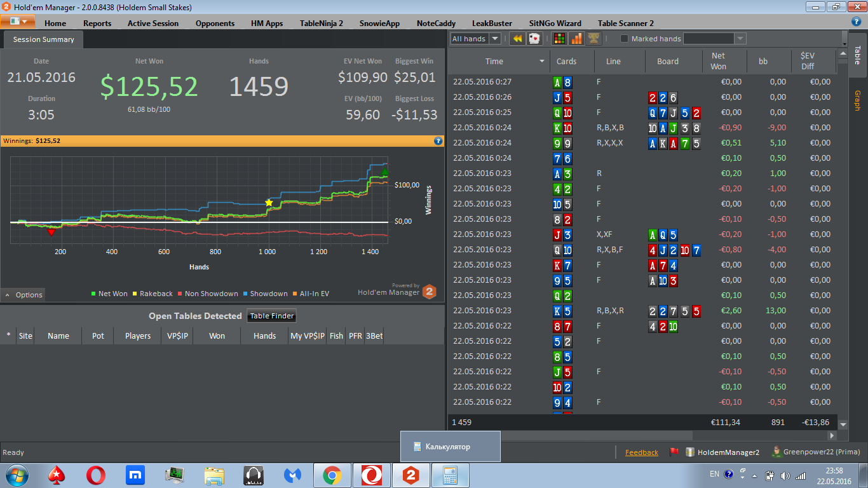Click the volume icon in system tray
This screenshot has height=488, width=868.
[785, 475]
